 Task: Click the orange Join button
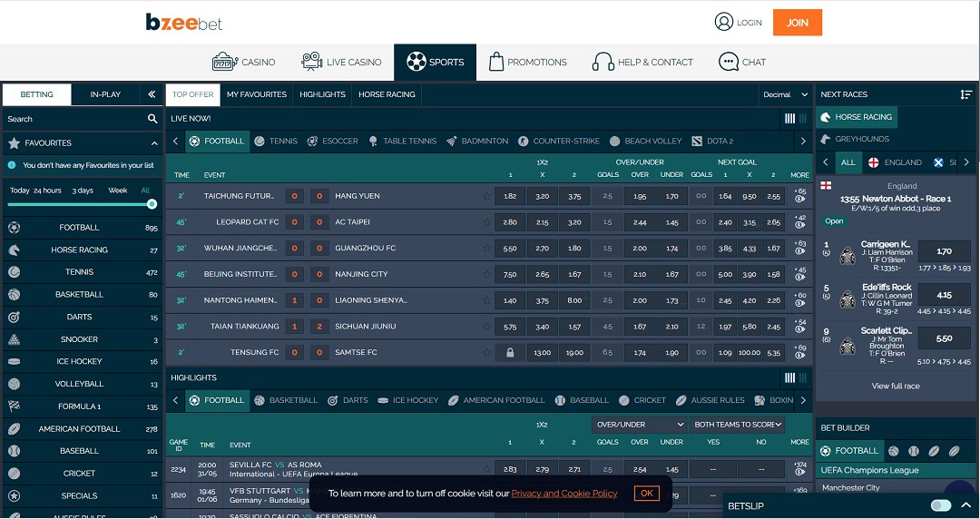click(x=797, y=23)
